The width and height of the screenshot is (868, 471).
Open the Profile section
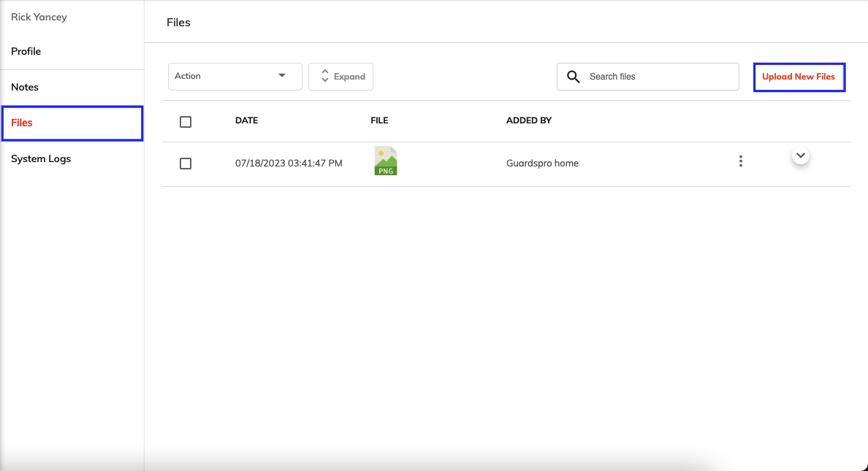[x=26, y=51]
